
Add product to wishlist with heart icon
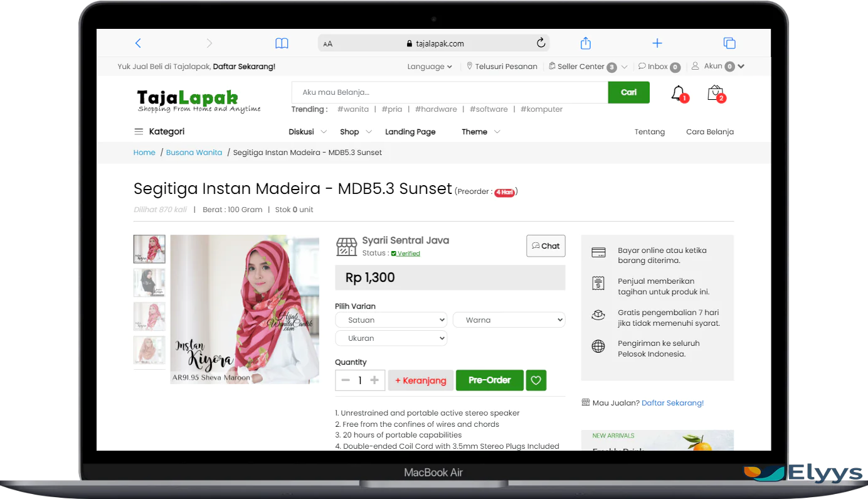(x=536, y=380)
